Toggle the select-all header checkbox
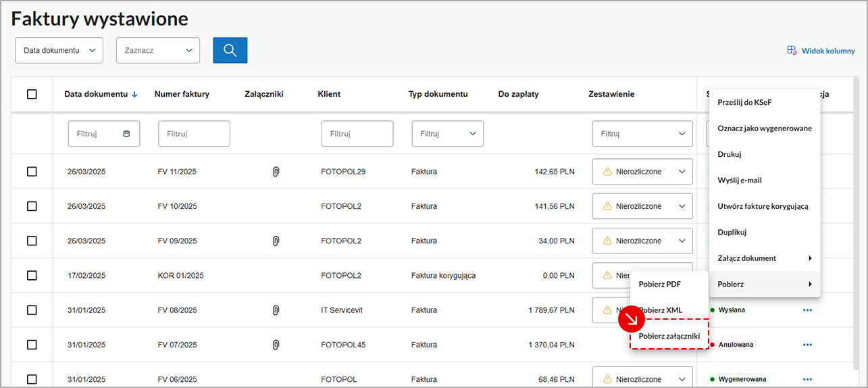 [32, 95]
